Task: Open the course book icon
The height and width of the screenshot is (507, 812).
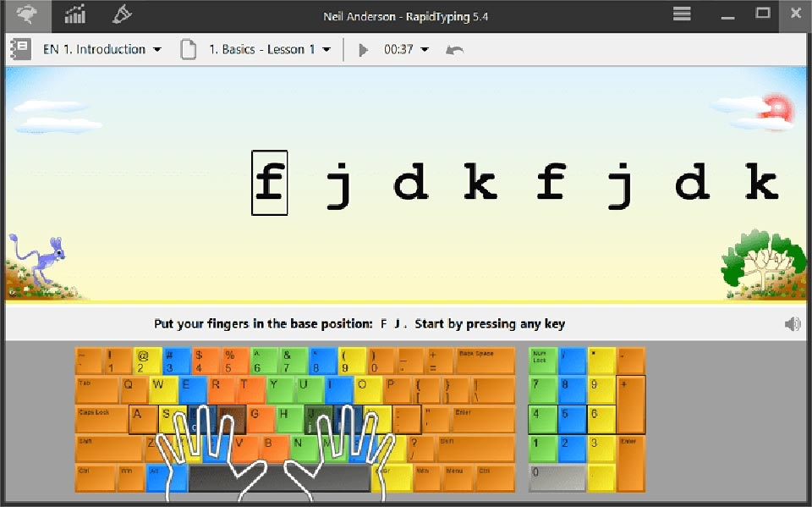Action: (x=19, y=49)
